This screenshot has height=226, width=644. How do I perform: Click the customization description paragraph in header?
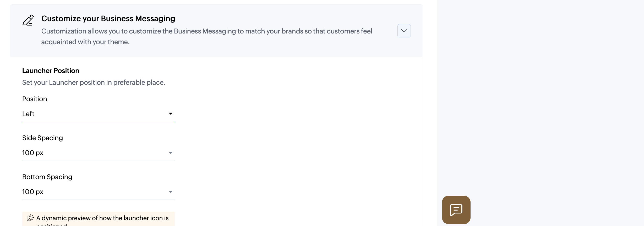tap(206, 36)
